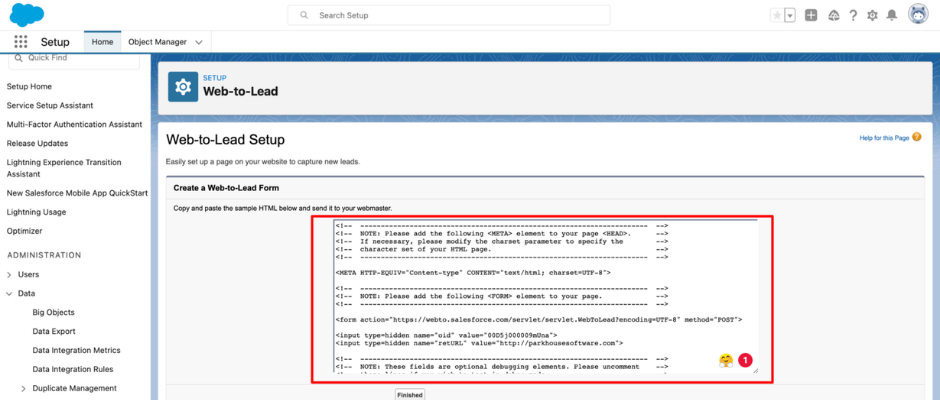Screen dimensions: 940x400
Task: Click the Finished button
Action: pyautogui.click(x=410, y=395)
